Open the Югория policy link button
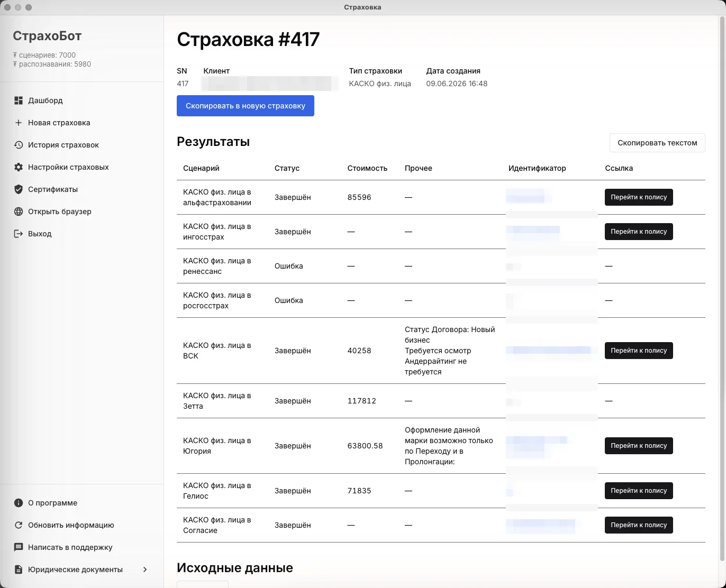The image size is (726, 588). point(639,446)
